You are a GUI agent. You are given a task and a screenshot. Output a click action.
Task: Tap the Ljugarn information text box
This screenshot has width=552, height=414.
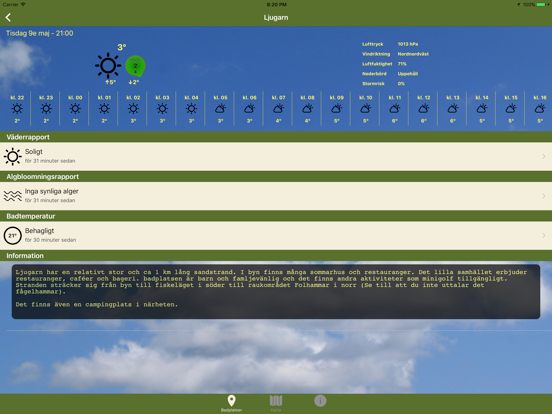point(276,291)
